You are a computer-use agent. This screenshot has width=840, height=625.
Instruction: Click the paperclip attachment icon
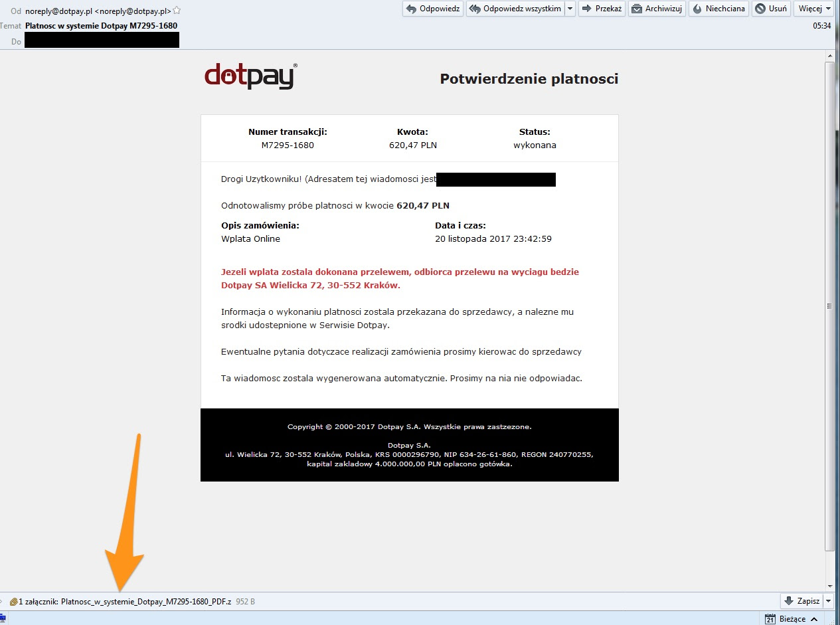(13, 601)
